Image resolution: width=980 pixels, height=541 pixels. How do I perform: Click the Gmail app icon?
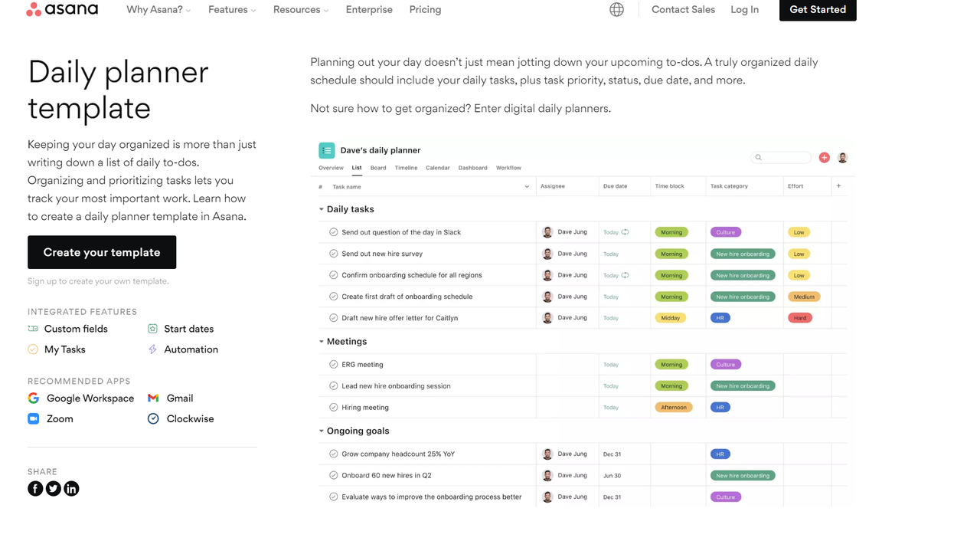pos(153,398)
